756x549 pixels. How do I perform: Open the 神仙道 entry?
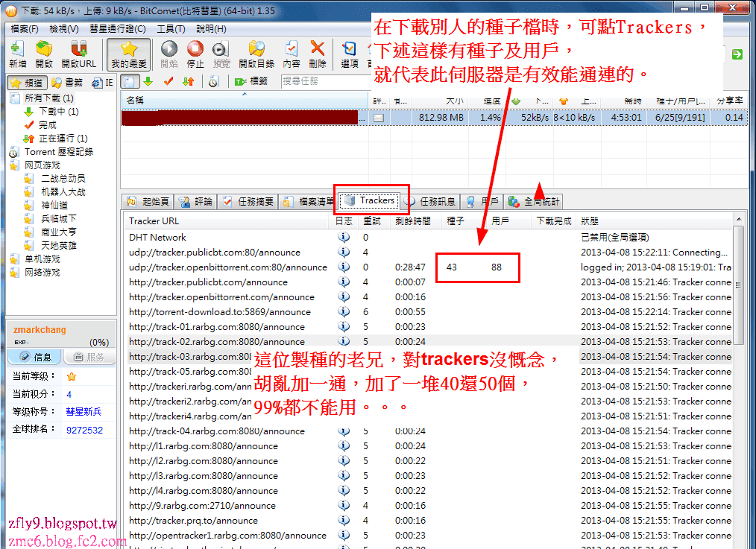(54, 205)
